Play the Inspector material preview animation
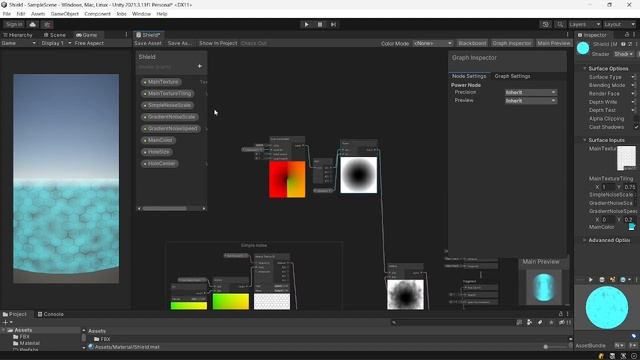The width and height of the screenshot is (640, 360). (x=590, y=280)
